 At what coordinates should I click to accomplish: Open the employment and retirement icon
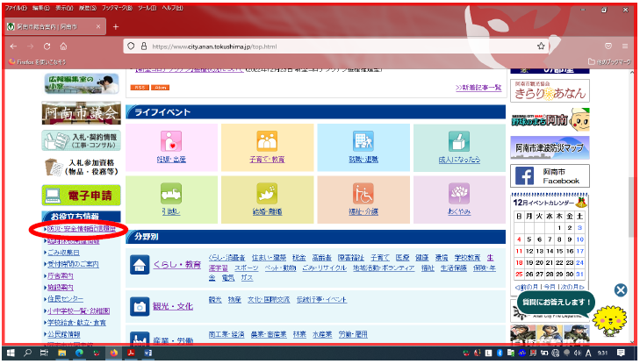pos(363,141)
